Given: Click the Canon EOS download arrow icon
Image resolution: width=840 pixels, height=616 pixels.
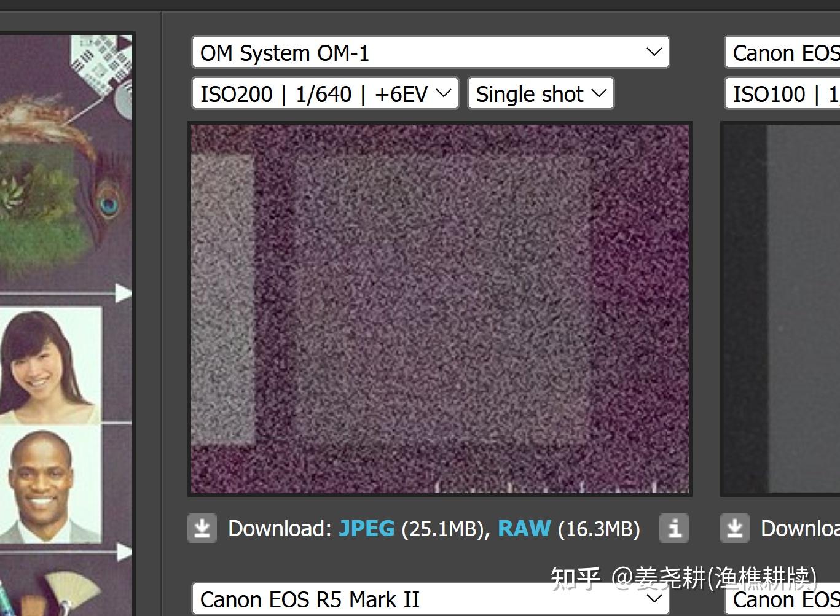Looking at the screenshot, I should (735, 528).
